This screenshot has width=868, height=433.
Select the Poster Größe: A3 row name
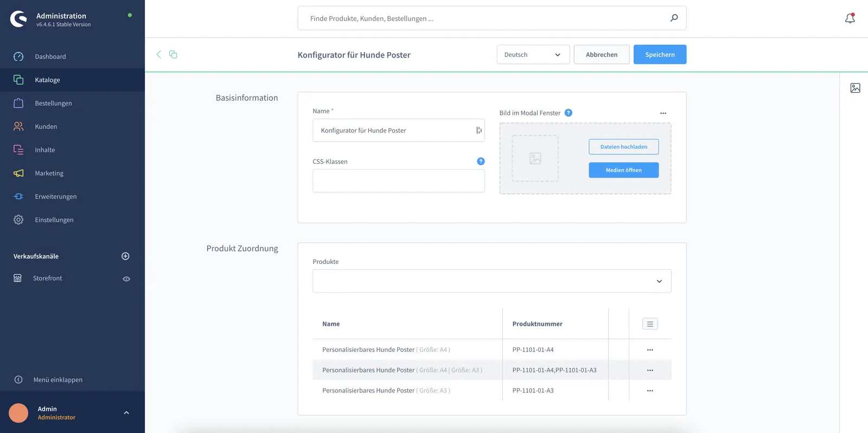(x=386, y=390)
